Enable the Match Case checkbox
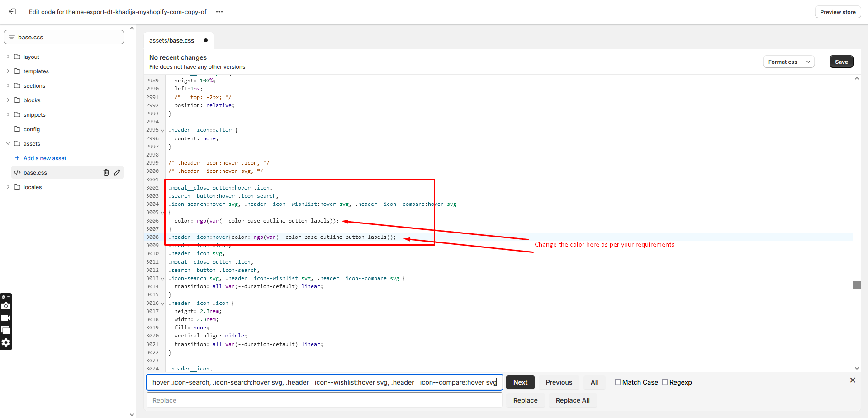This screenshot has height=418, width=868. click(x=617, y=382)
